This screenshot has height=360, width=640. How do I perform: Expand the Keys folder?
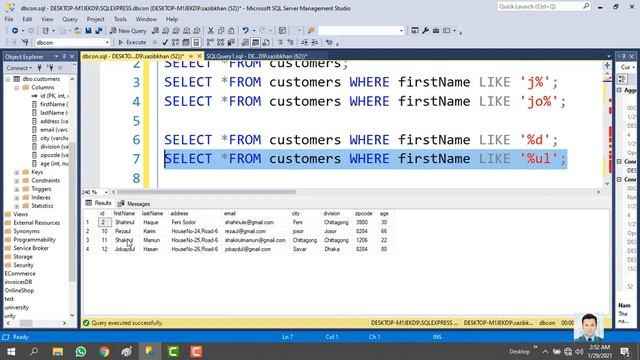(16, 172)
